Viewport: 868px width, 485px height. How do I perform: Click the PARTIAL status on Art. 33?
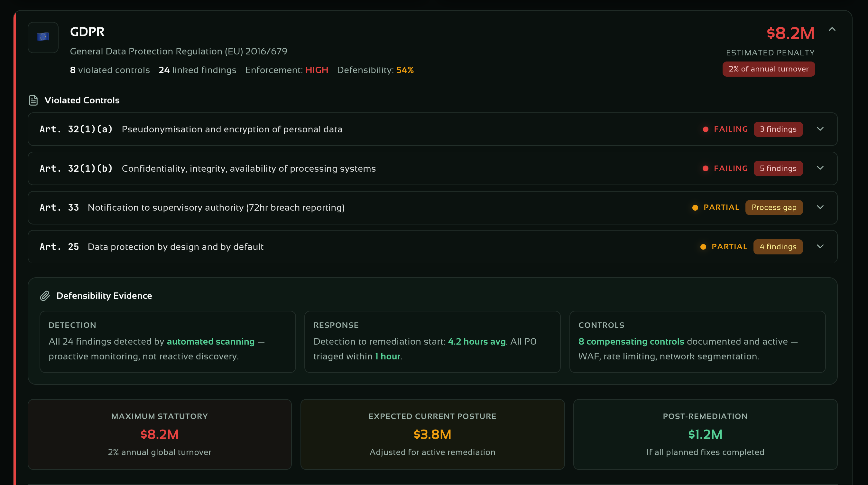(x=721, y=207)
